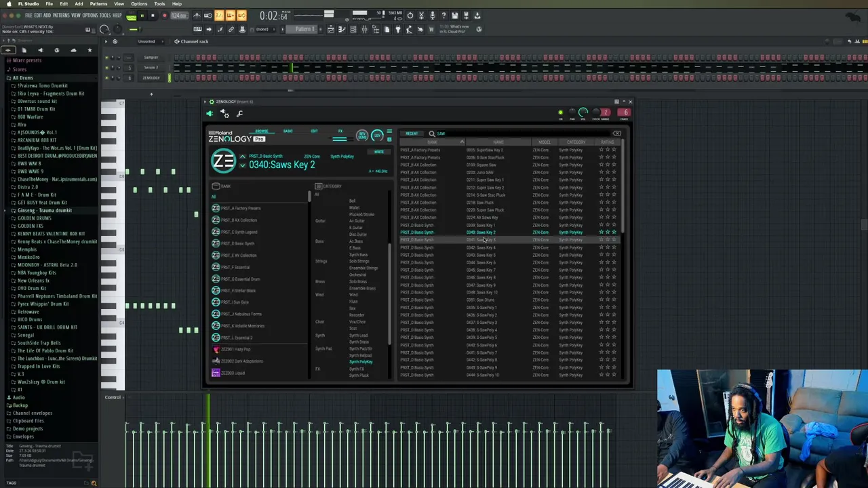868x488 pixels.
Task: Adjust the ZENOLOGY wrapper VOL knob
Action: point(583,112)
